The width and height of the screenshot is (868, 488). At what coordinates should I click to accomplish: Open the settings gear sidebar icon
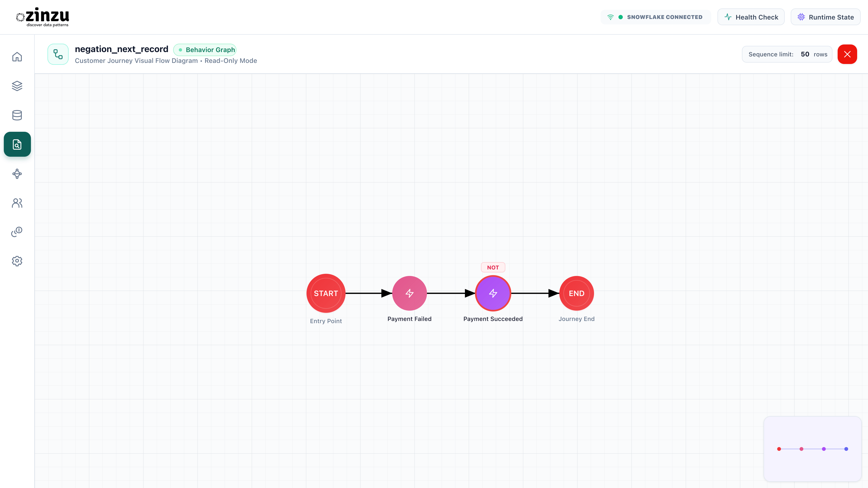(x=17, y=261)
